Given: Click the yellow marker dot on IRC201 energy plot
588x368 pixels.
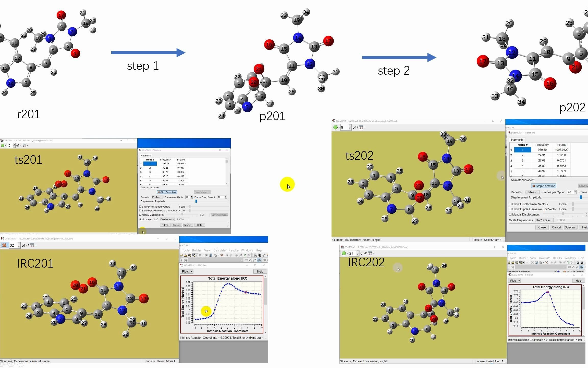Looking at the screenshot, I should 207,311.
